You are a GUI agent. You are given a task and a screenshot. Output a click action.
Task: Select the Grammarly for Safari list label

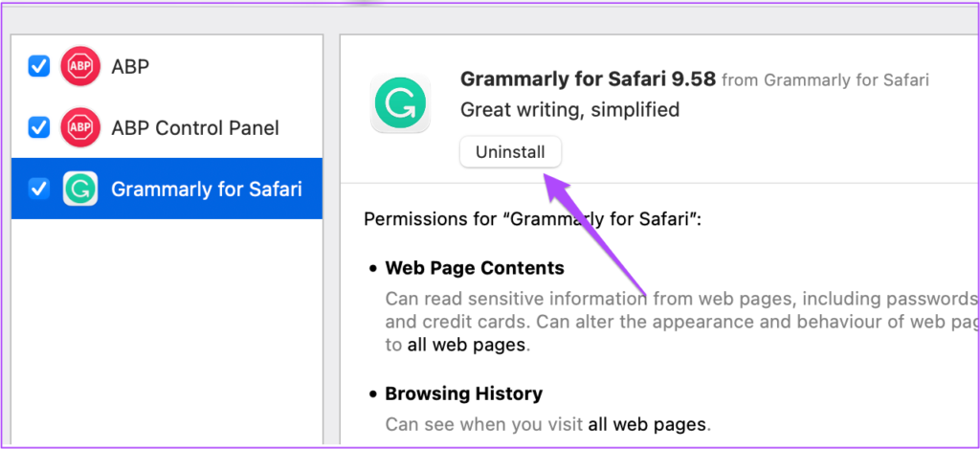207,189
